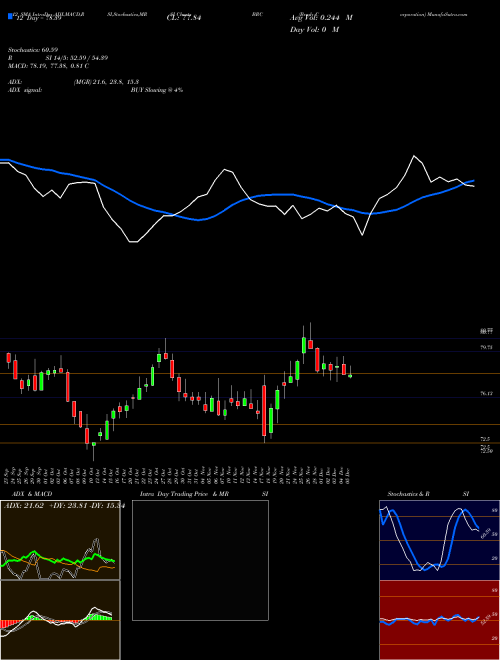Click the '(MGR) 21.6, 23.8, 15.3' ADX values
Image resolution: width=500 pixels, height=660 pixels.
(x=106, y=82)
